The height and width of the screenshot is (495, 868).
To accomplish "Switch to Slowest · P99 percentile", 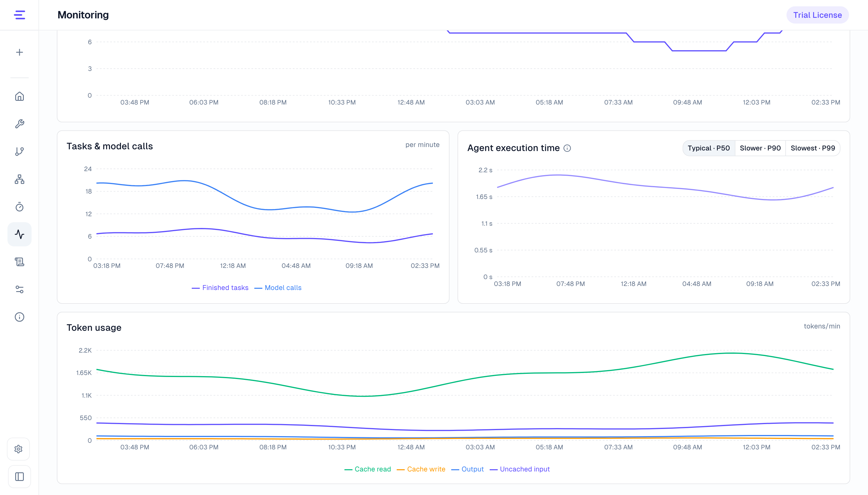I will (x=813, y=148).
